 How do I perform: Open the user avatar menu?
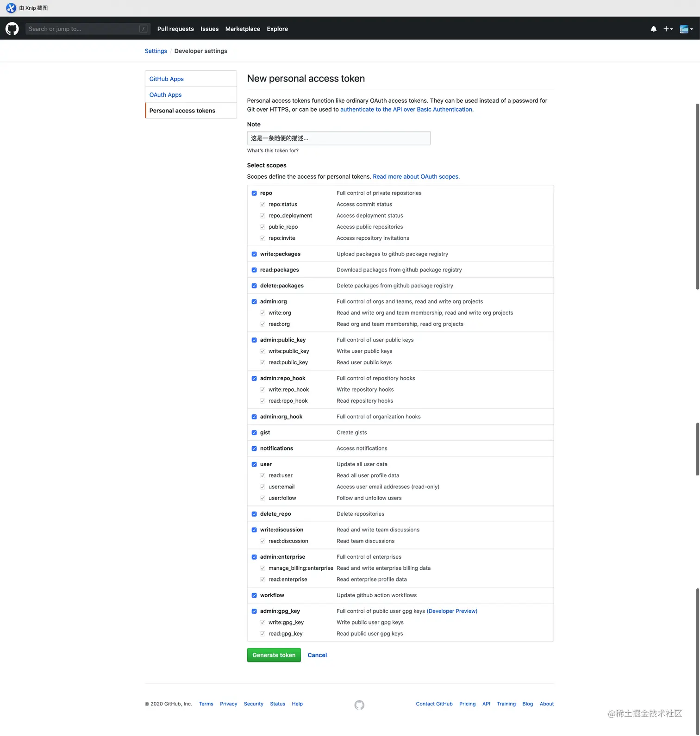[686, 29]
